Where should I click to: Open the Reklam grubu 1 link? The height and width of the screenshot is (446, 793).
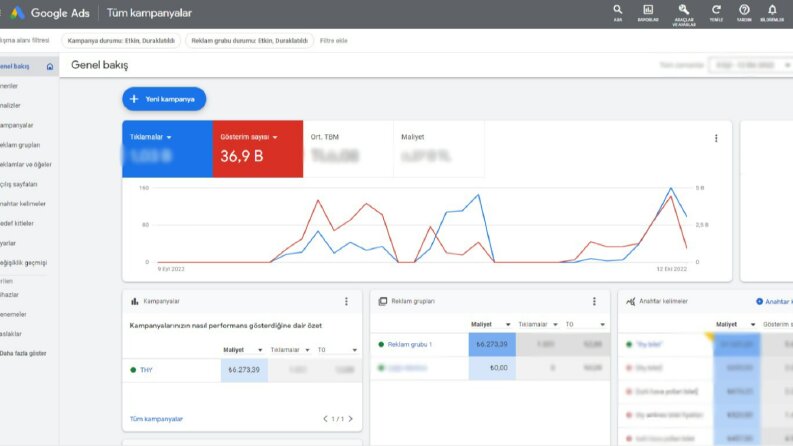coord(410,344)
